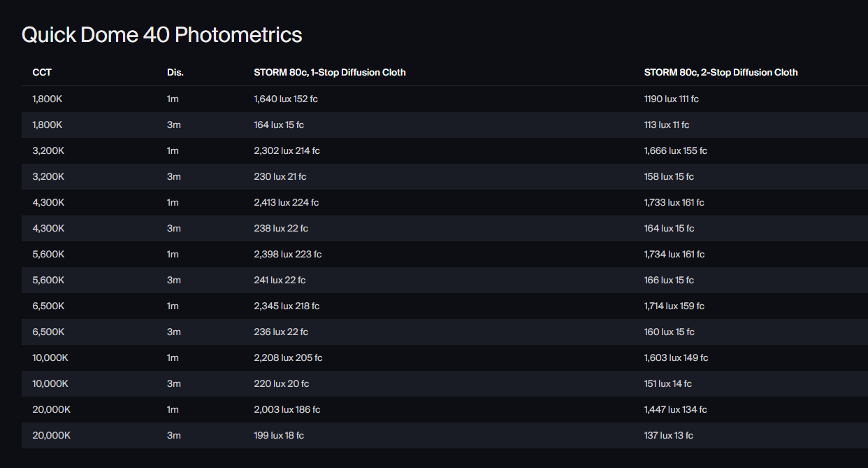Click the 2,413 lux 224 fc cell

click(x=286, y=203)
